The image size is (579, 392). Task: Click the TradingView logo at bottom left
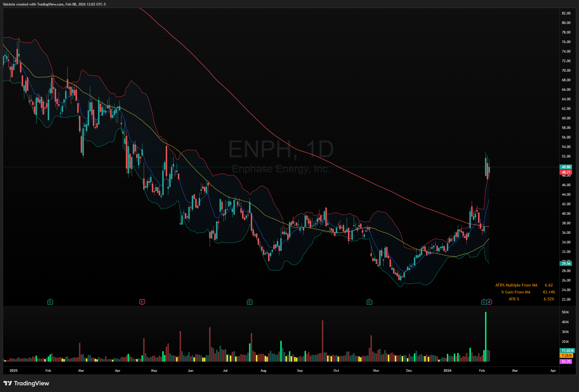tap(26, 383)
